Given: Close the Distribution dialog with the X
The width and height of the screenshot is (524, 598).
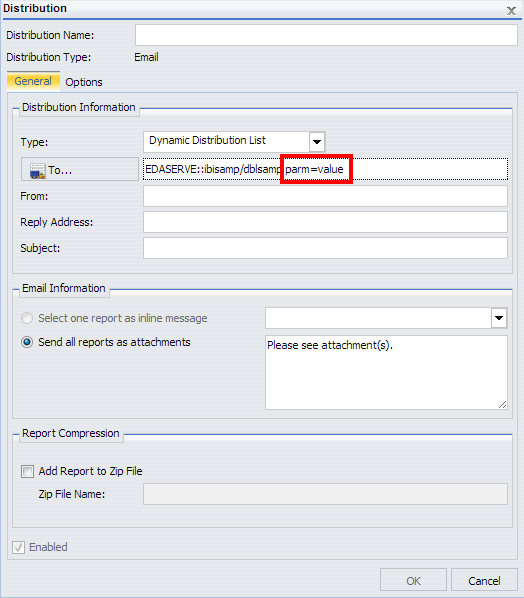Looking at the screenshot, I should [511, 10].
